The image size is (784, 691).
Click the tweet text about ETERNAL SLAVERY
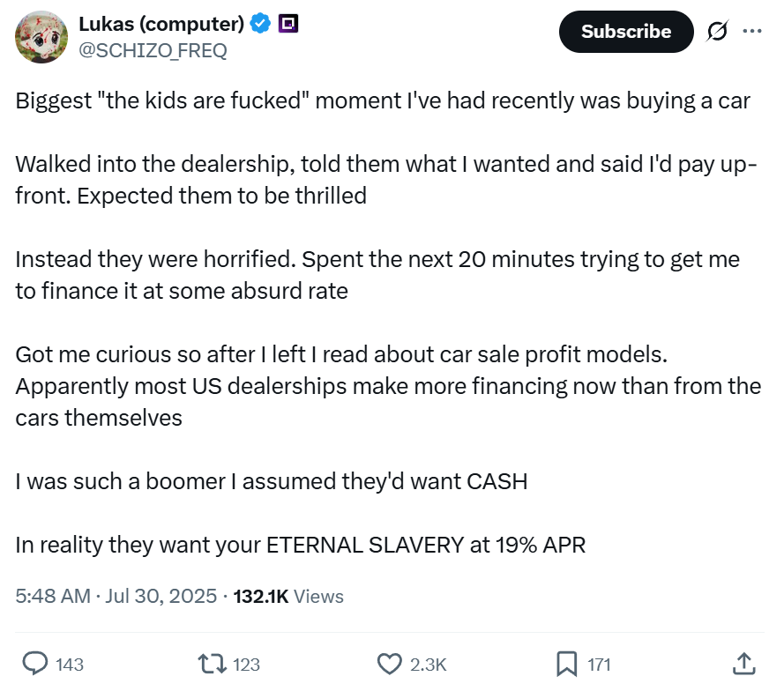(300, 545)
